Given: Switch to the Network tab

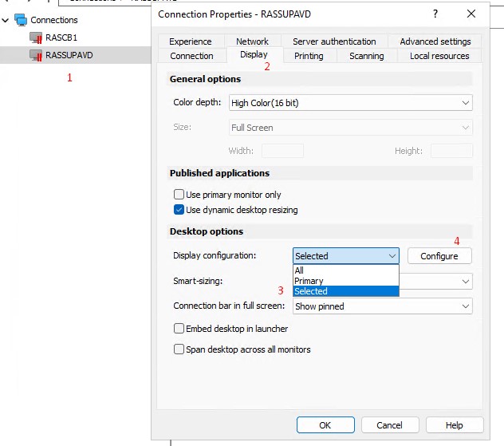Looking at the screenshot, I should 252,41.
